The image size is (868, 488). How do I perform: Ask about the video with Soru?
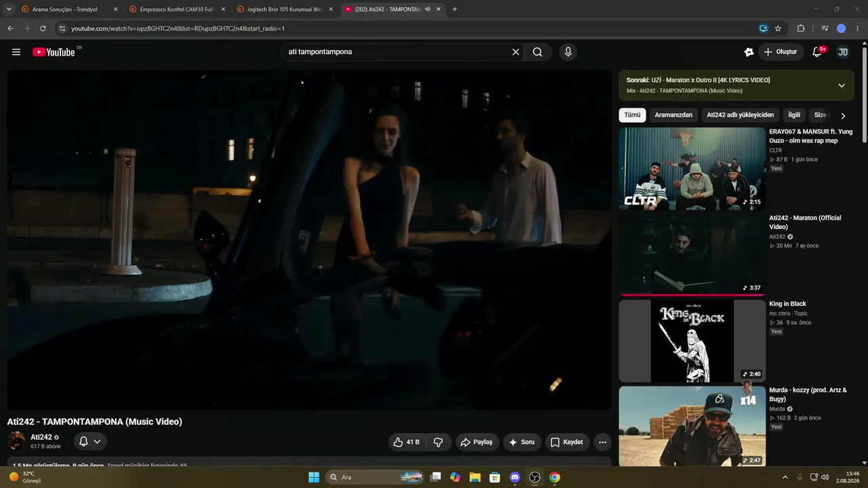[522, 442]
